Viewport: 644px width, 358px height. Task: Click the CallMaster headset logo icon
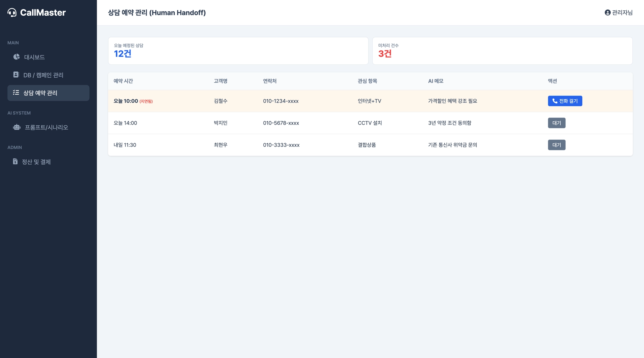tap(12, 13)
